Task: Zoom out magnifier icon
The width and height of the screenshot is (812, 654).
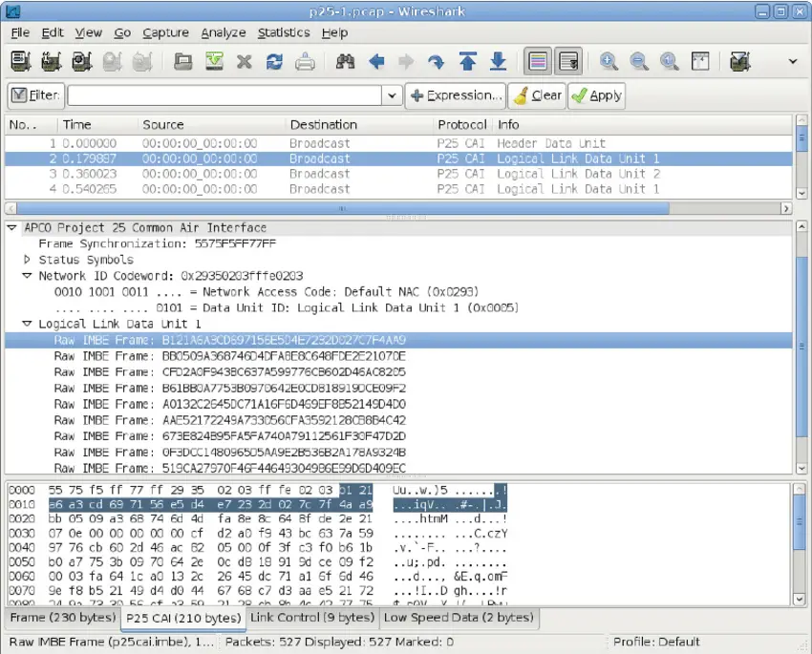Action: coord(639,61)
